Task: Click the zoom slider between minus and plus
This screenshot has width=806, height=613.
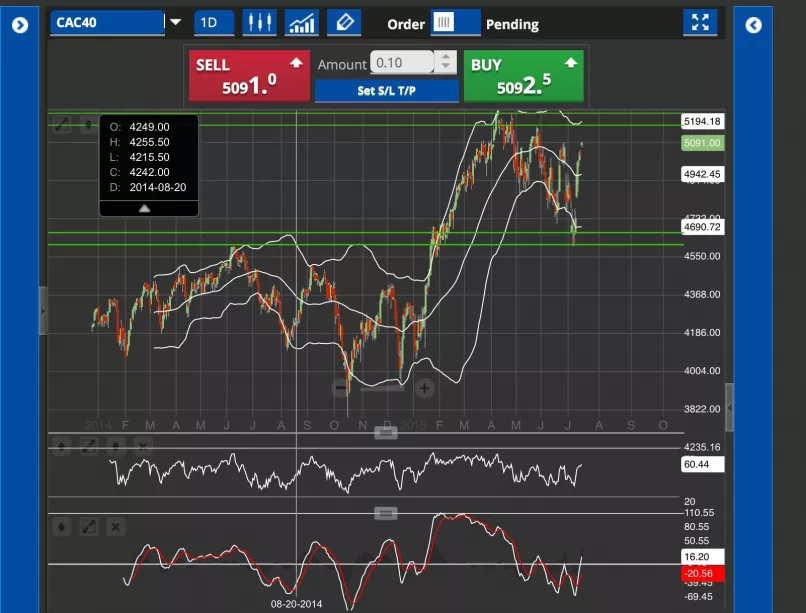Action: click(382, 389)
